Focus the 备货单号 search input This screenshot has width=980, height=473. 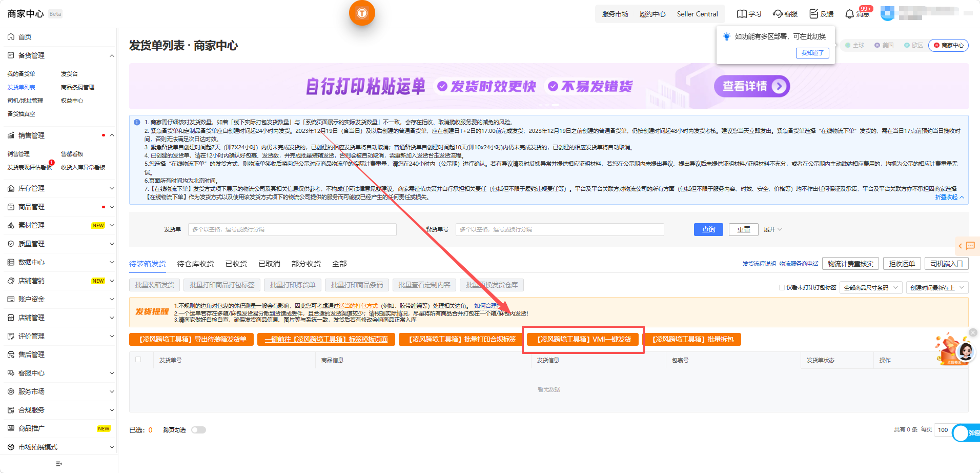point(560,230)
